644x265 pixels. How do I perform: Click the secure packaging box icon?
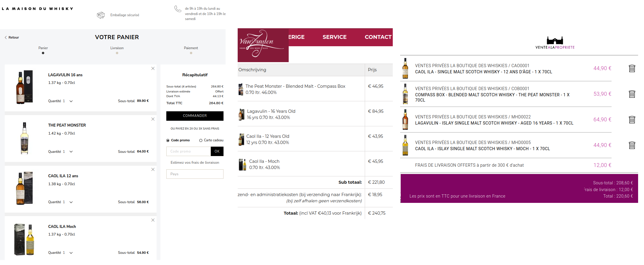[x=101, y=15]
